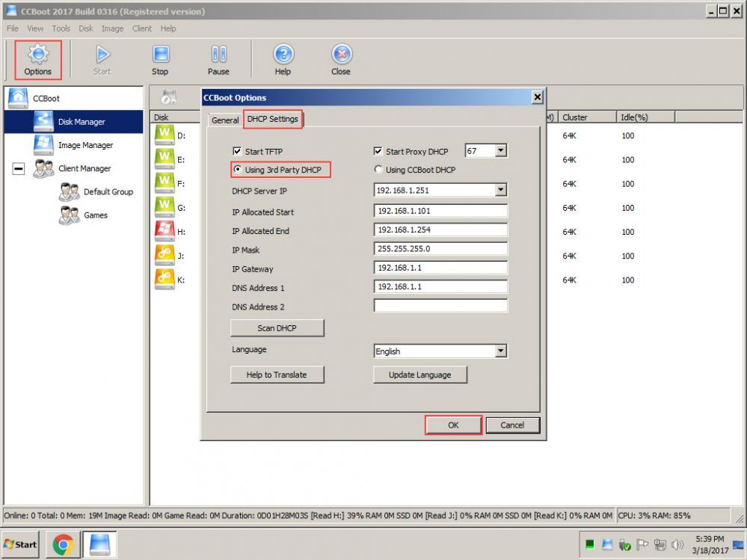
Task: Switch to the General tab
Action: (x=225, y=120)
